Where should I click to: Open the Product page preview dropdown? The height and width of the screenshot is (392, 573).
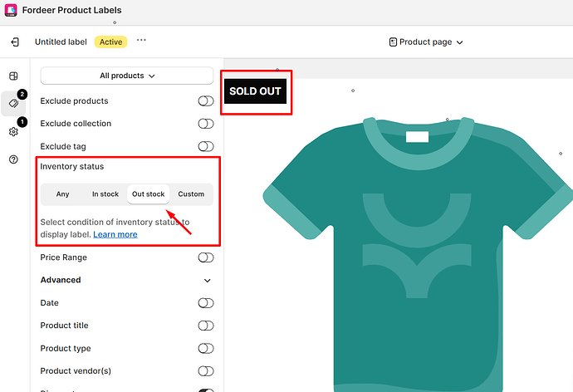(426, 42)
